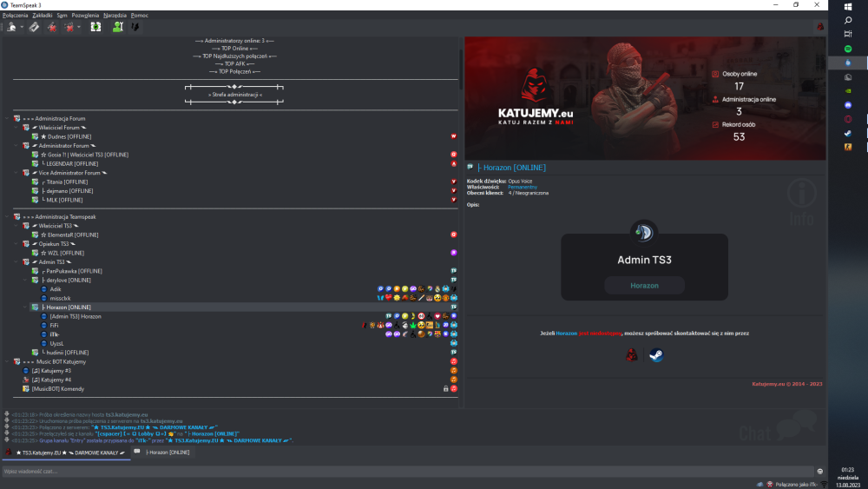The width and height of the screenshot is (868, 489).
Task: Click the Permanentny property link
Action: [x=523, y=188]
